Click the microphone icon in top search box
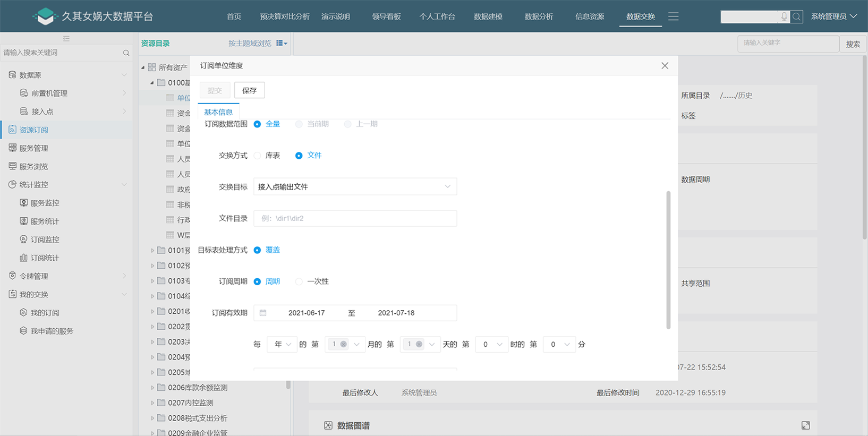868x436 pixels. pyautogui.click(x=784, y=16)
